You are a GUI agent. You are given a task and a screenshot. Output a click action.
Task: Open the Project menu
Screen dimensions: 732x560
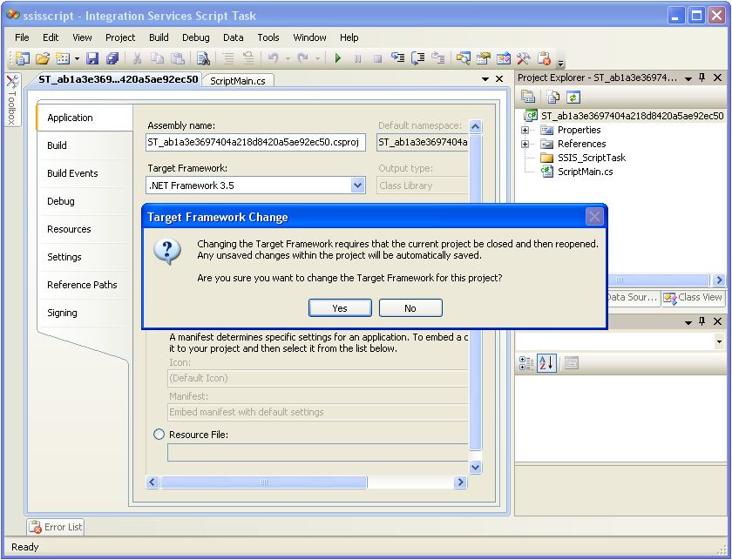point(120,37)
